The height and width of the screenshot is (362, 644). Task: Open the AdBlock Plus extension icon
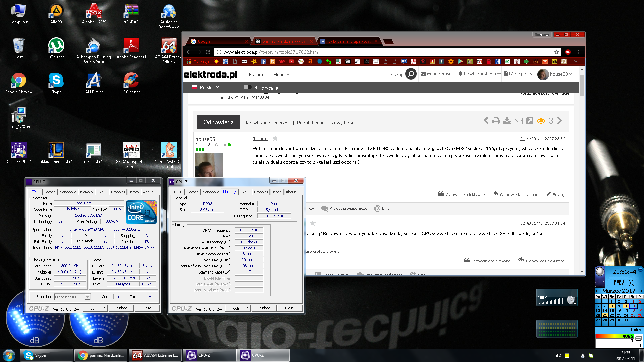568,52
